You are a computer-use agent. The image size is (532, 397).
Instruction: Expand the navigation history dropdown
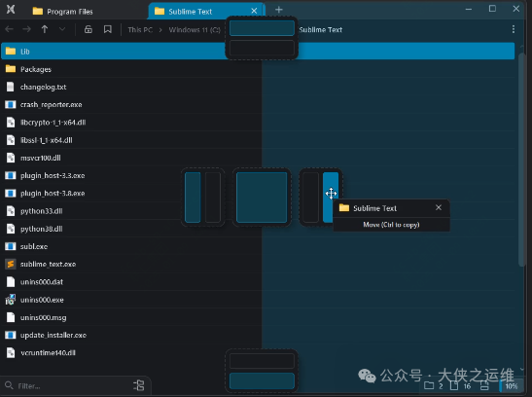pos(62,29)
